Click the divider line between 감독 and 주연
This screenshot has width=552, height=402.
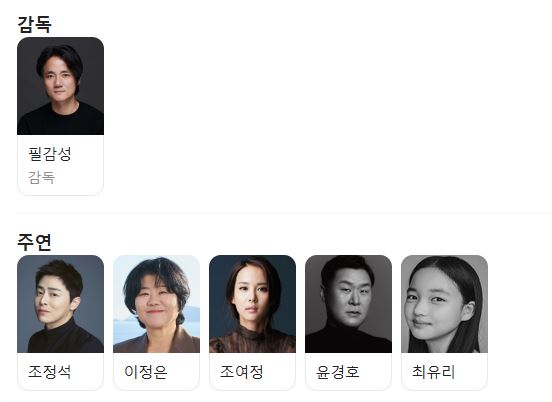point(284,213)
